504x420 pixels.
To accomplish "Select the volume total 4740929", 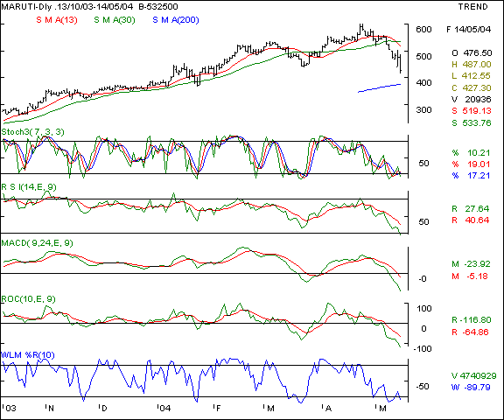I will tap(478, 375).
